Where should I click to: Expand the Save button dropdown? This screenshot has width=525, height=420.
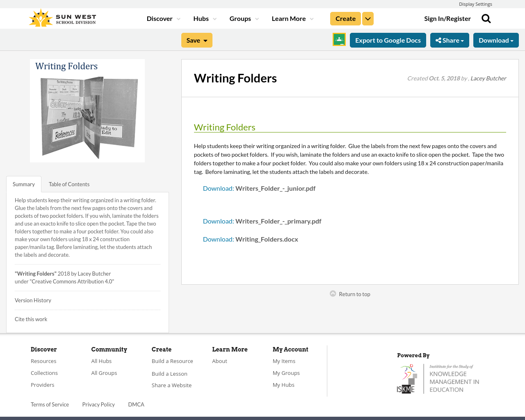click(206, 40)
